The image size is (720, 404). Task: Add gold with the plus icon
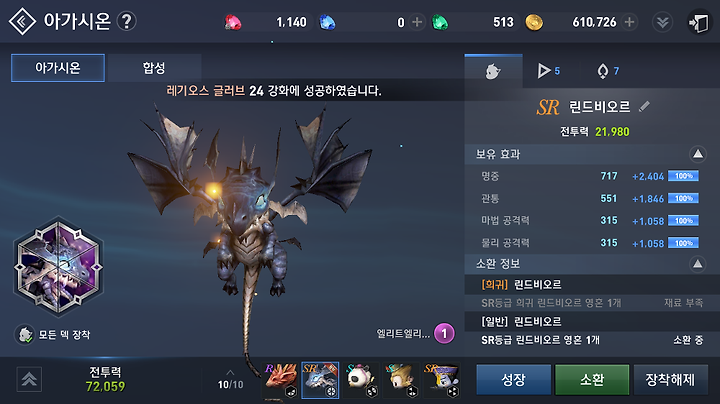click(630, 22)
